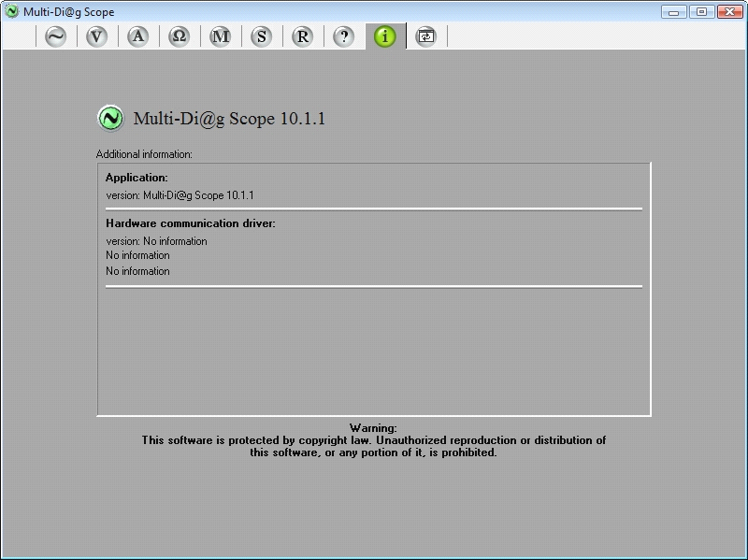
Task: Open the ohmmeter Ω icon
Action: point(179,36)
